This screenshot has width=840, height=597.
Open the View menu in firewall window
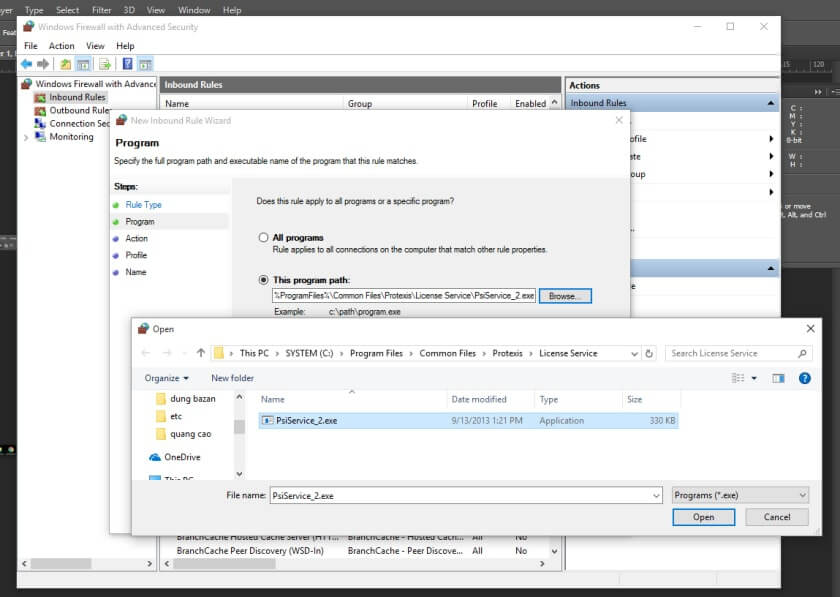click(95, 46)
